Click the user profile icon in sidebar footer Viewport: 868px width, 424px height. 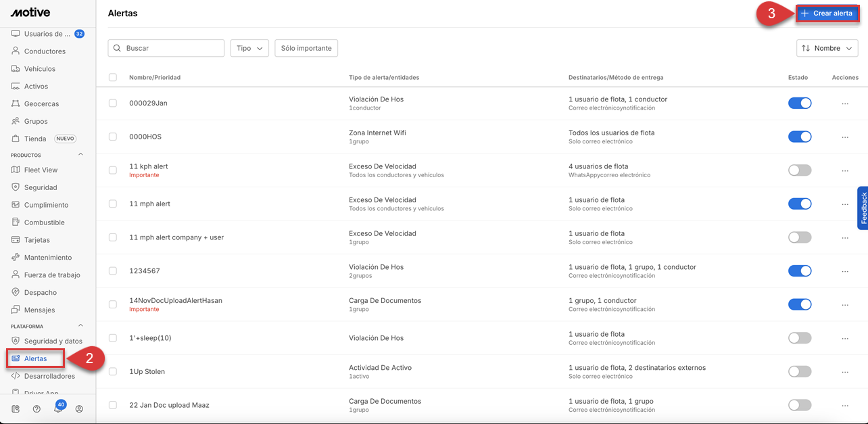pos(79,409)
